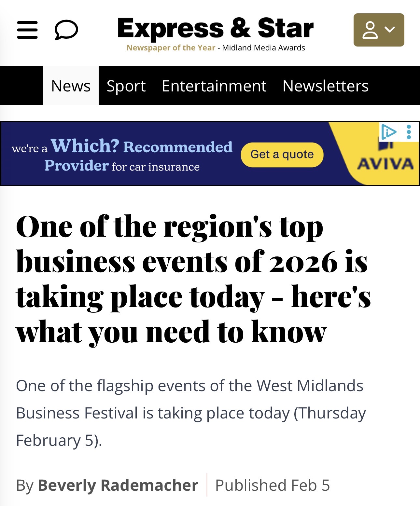420x506 pixels.
Task: Click the article headline about business events
Action: click(x=193, y=279)
